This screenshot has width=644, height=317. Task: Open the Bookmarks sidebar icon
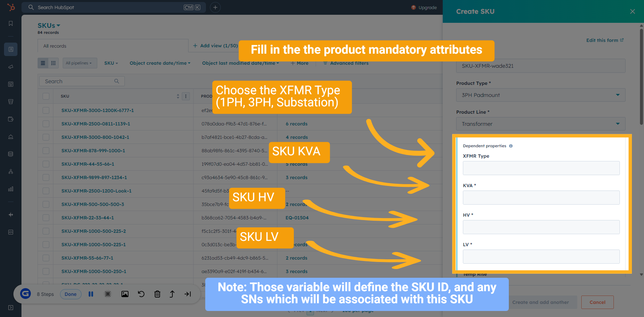[x=11, y=23]
